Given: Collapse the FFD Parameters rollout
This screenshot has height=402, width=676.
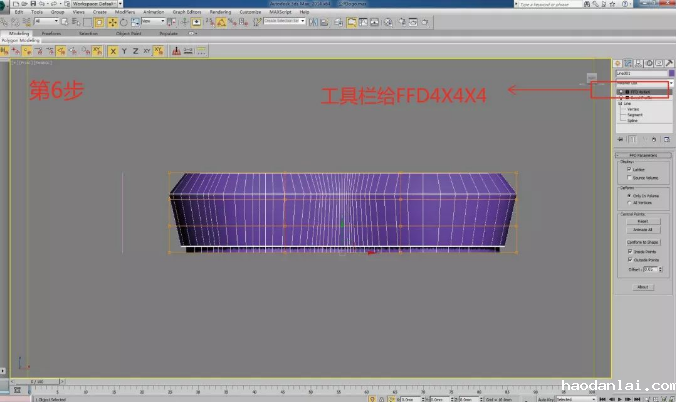Looking at the screenshot, I should pos(643,155).
